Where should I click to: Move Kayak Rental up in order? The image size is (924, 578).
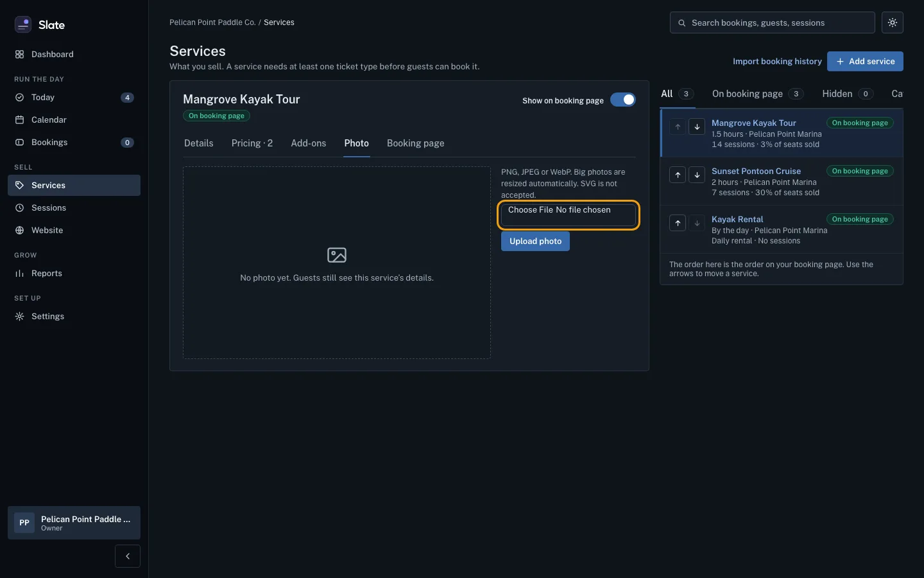[x=678, y=223]
